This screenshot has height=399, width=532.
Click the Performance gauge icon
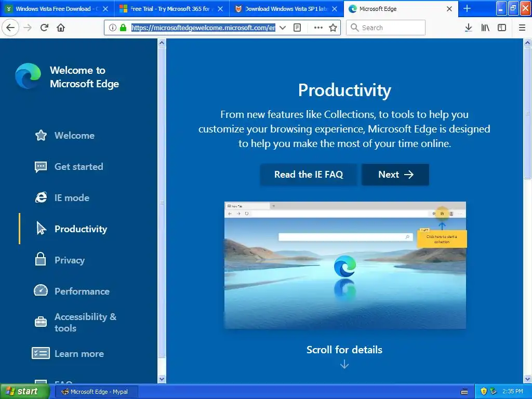tap(41, 290)
